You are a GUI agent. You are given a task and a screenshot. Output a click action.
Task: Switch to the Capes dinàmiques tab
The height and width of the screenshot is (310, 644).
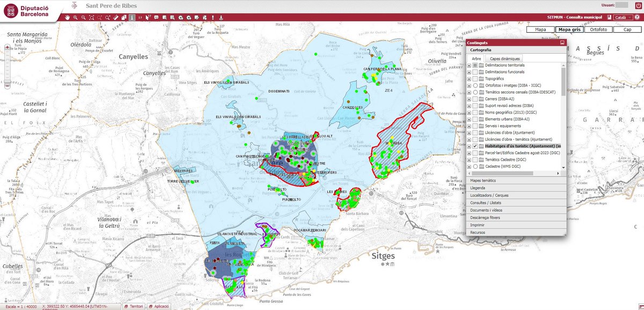(503, 58)
